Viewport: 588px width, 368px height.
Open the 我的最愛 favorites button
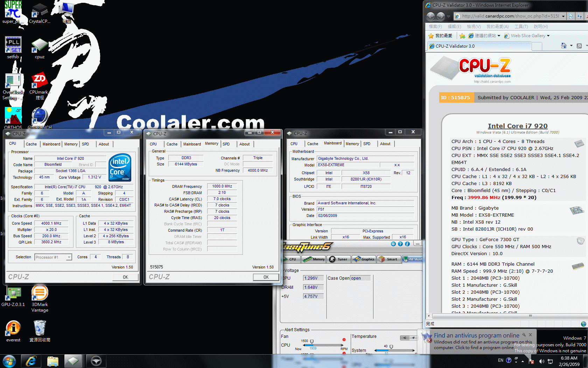click(440, 36)
